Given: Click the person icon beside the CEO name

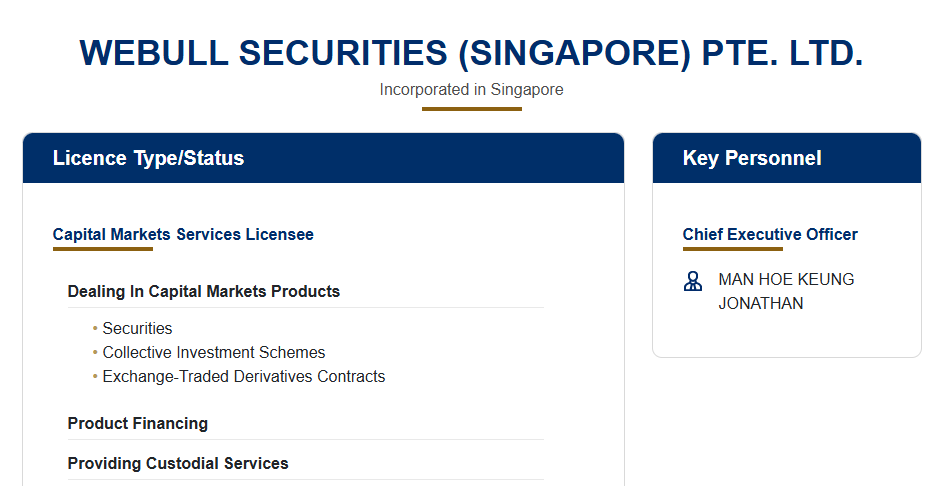Looking at the screenshot, I should click(x=692, y=281).
